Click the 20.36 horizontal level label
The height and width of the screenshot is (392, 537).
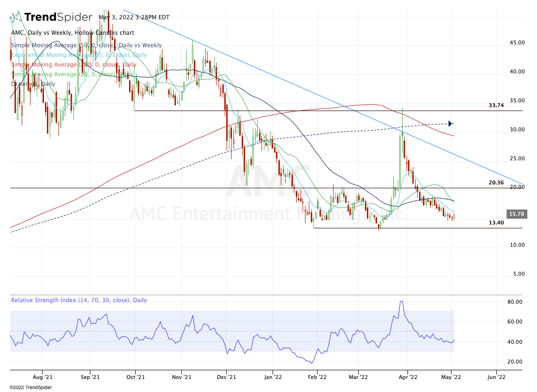(496, 182)
